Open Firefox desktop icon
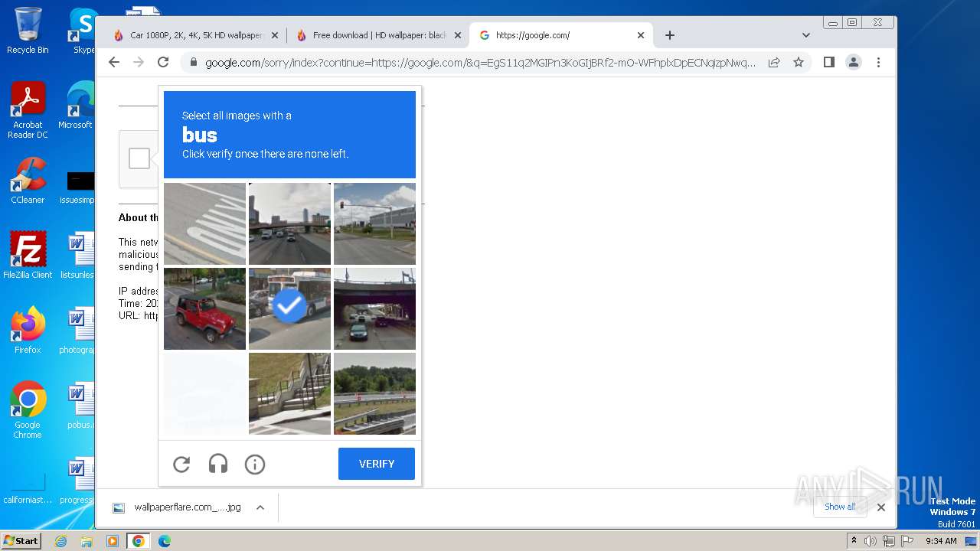This screenshot has height=551, width=980. pyautogui.click(x=28, y=330)
